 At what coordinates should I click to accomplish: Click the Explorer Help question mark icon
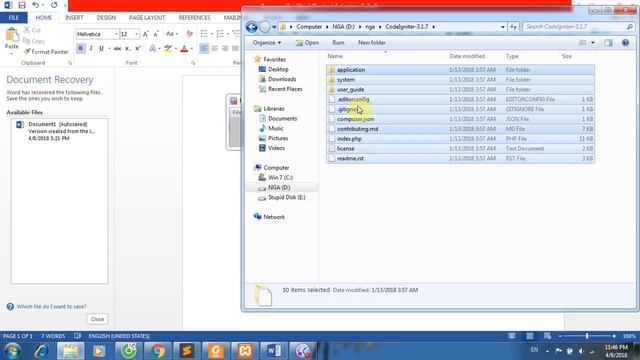625,43
